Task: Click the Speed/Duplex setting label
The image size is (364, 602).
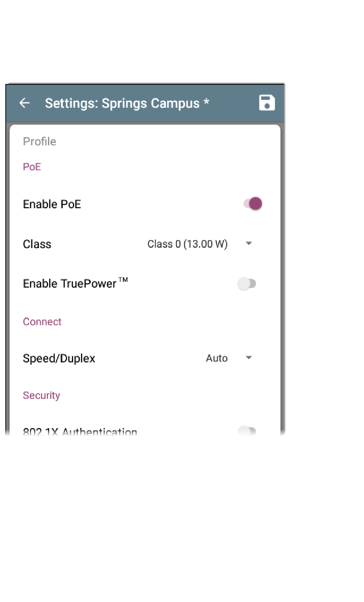Action: click(59, 359)
